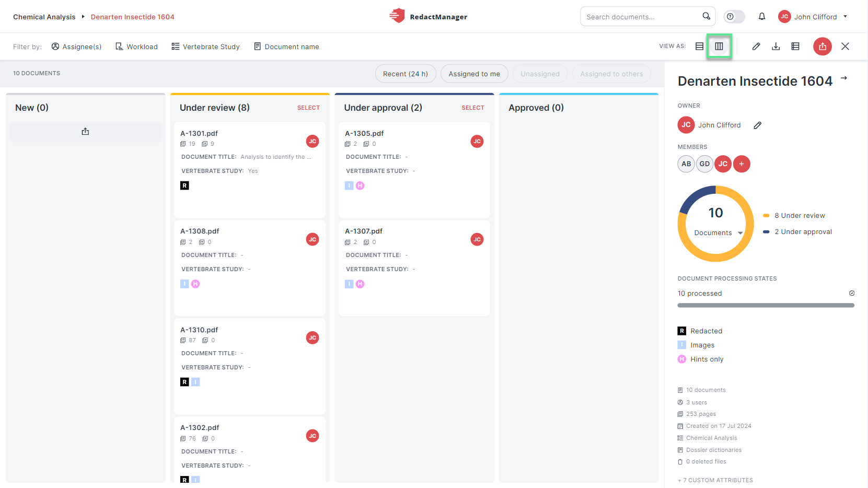This screenshot has width=868, height=488.
Task: Click SELECT in Under approval column
Action: (x=473, y=108)
